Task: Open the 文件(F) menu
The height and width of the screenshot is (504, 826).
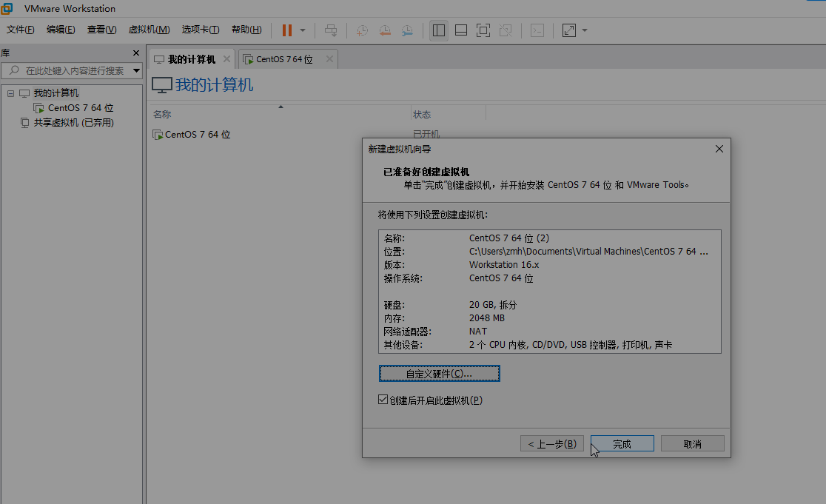Action: click(21, 30)
